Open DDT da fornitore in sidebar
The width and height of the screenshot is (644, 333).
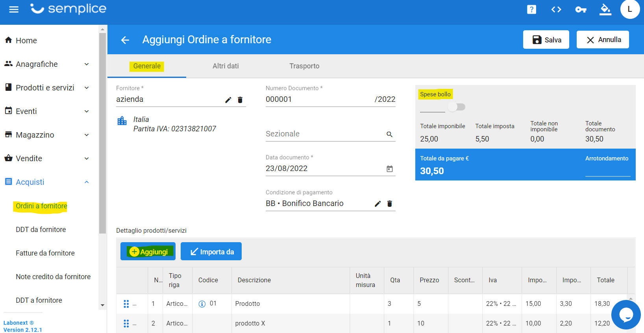(x=41, y=230)
